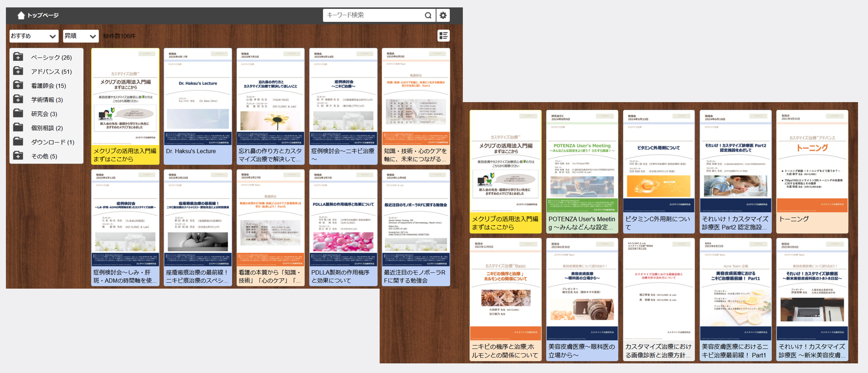Viewport: 868px width, 373px height.
Task: Toggle the list view layout icon
Action: [443, 36]
